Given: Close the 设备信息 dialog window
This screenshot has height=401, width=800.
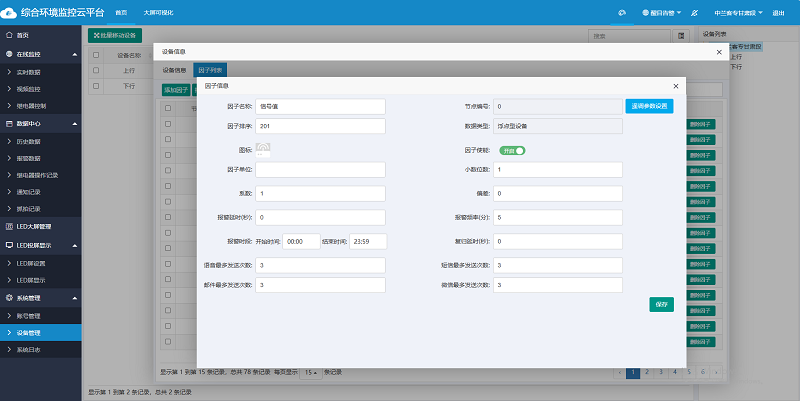Looking at the screenshot, I should coord(719,51).
